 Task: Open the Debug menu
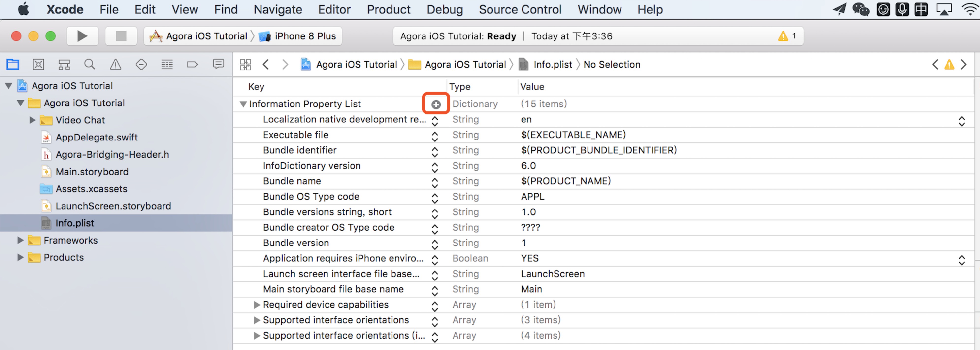445,9
